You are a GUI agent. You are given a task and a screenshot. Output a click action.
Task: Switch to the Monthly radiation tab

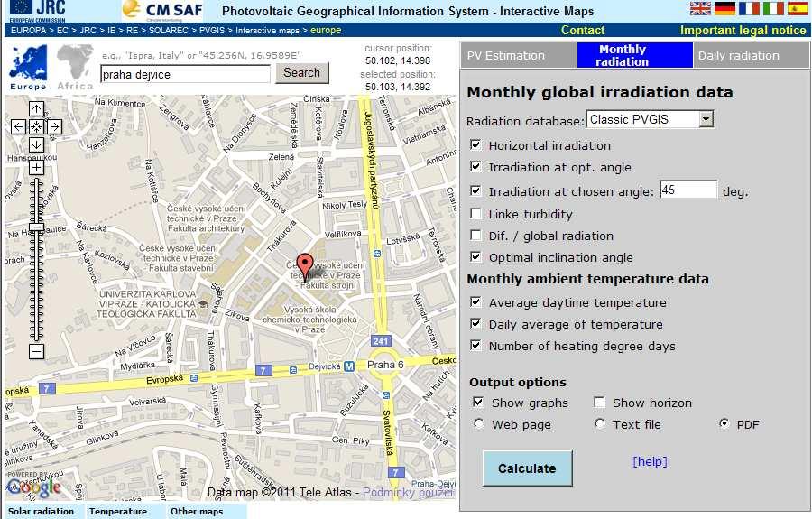click(635, 55)
